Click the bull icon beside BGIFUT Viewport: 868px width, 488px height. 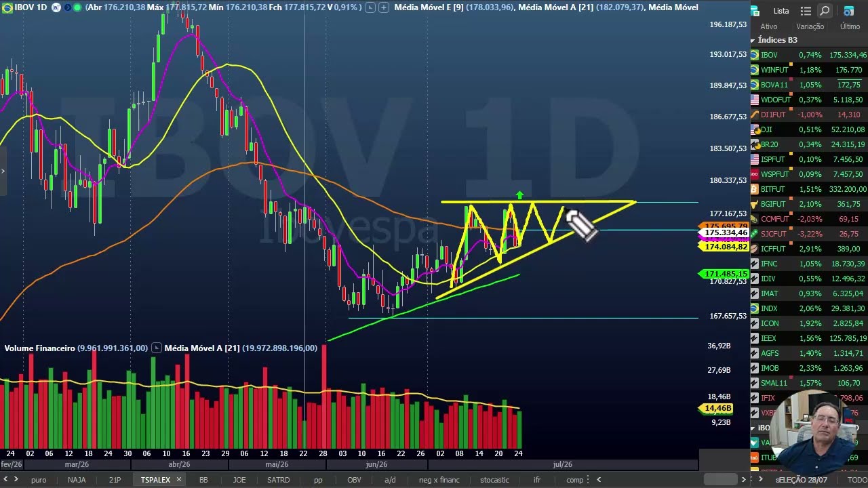click(755, 204)
